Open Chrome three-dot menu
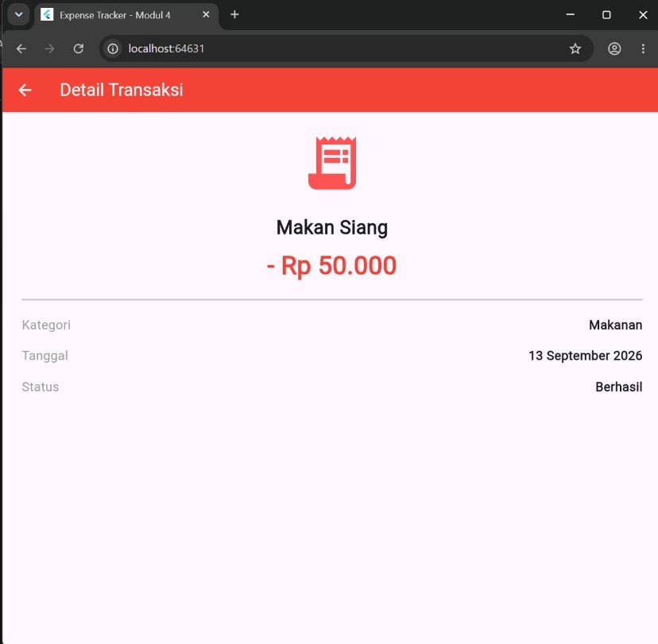This screenshot has height=644, width=658. coord(643,48)
